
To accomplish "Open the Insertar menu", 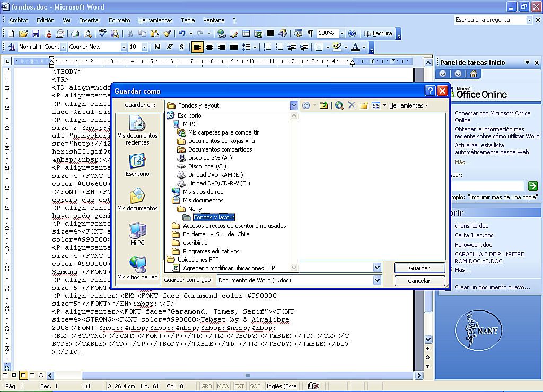I will (x=90, y=20).
